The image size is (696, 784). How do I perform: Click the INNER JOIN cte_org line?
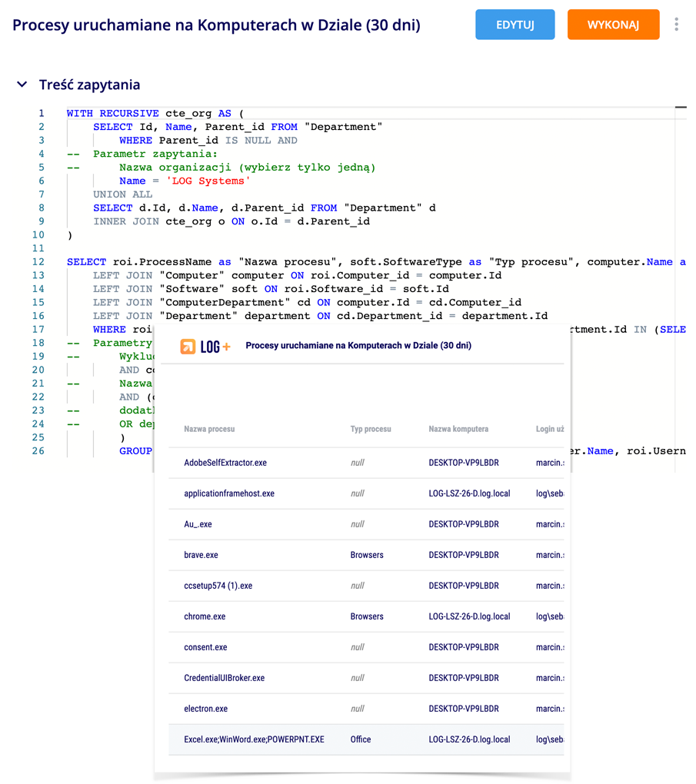(x=231, y=221)
